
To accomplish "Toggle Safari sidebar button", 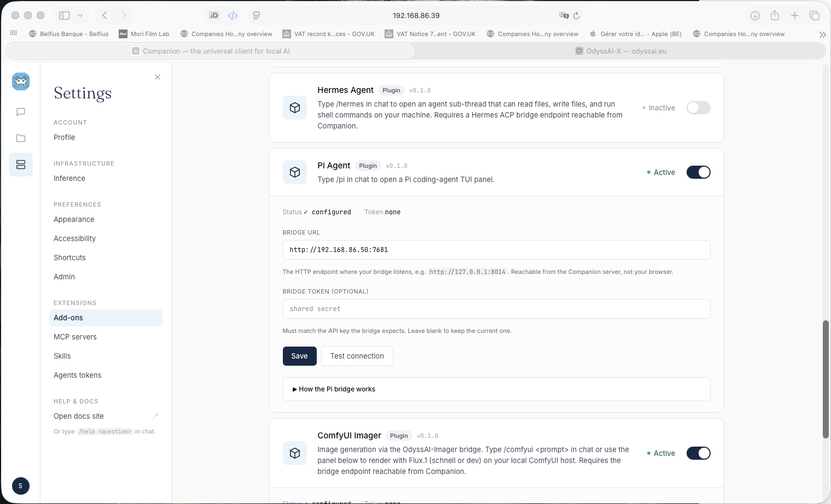I will [65, 15].
